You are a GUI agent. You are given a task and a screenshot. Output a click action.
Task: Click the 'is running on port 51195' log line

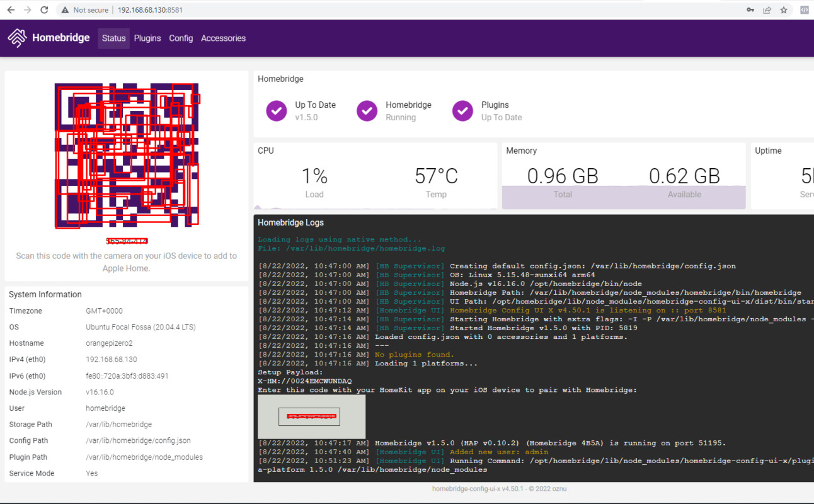pos(551,443)
